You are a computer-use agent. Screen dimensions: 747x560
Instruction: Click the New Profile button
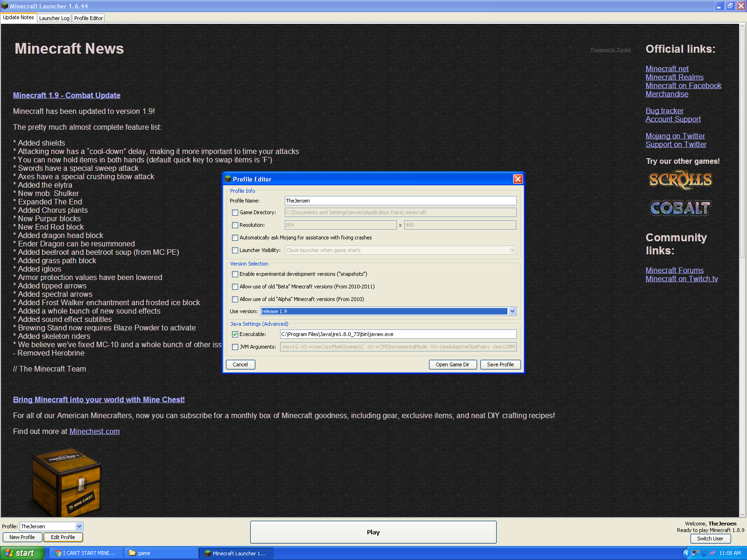[22, 537]
